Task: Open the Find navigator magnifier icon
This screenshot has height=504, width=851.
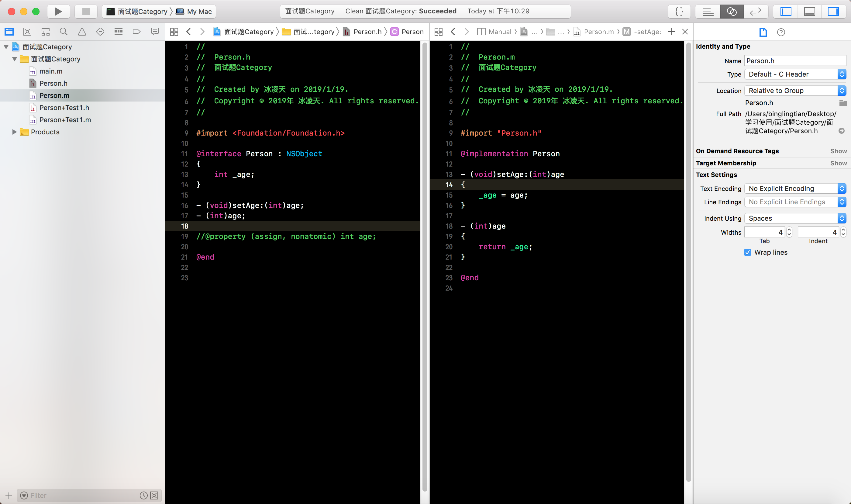Action: click(x=64, y=32)
